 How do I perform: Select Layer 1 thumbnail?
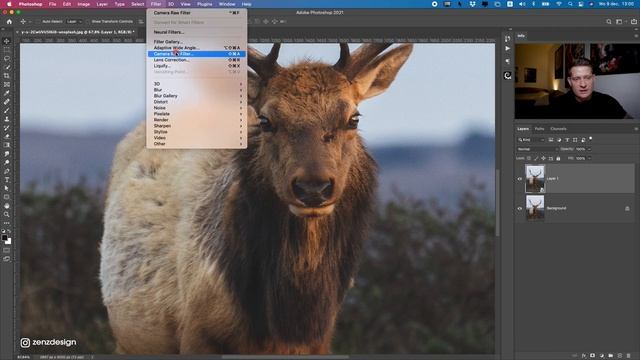535,178
